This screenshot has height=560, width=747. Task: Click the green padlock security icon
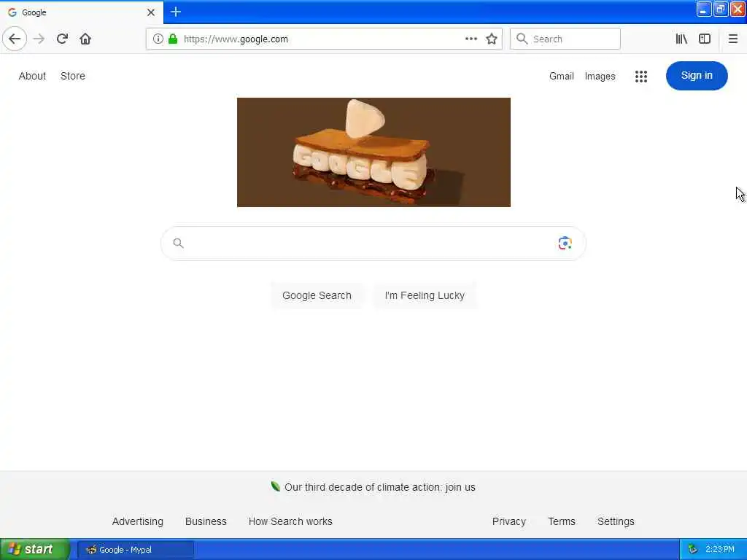click(x=173, y=39)
